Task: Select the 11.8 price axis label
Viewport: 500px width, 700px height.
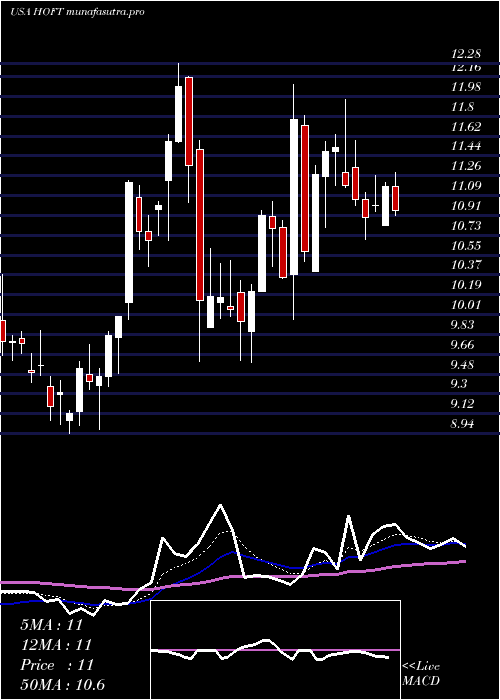Action: (x=462, y=107)
